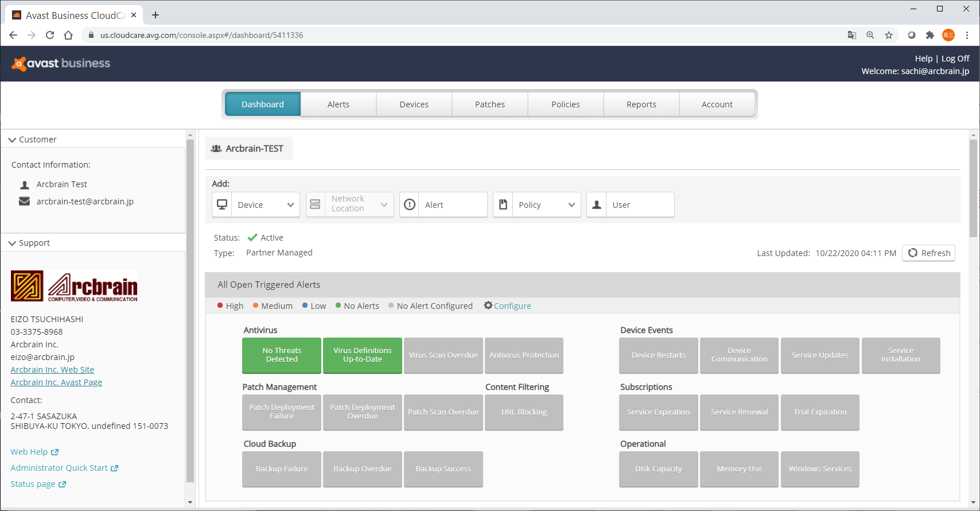Click the User silhouette icon in Add row

pyautogui.click(x=597, y=204)
